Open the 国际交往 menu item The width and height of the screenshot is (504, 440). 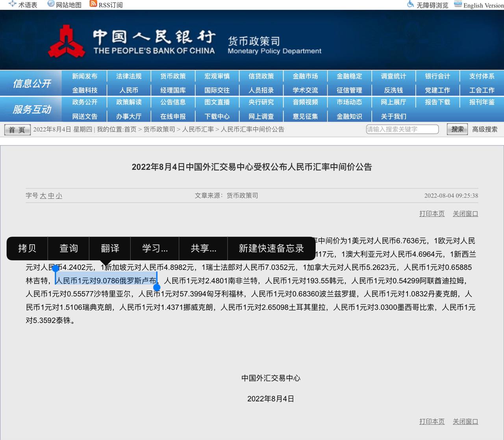tap(217, 90)
